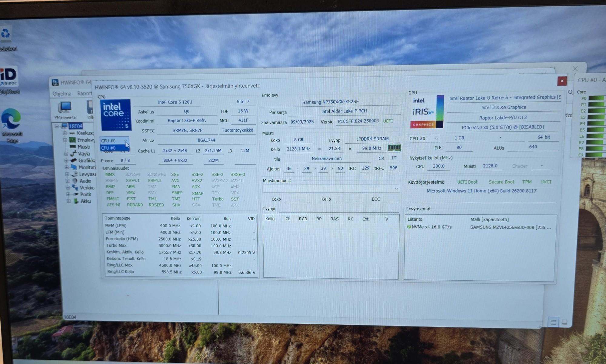606x364 pixels.
Task: Click the E5 core usage bar
Action: tap(597, 130)
